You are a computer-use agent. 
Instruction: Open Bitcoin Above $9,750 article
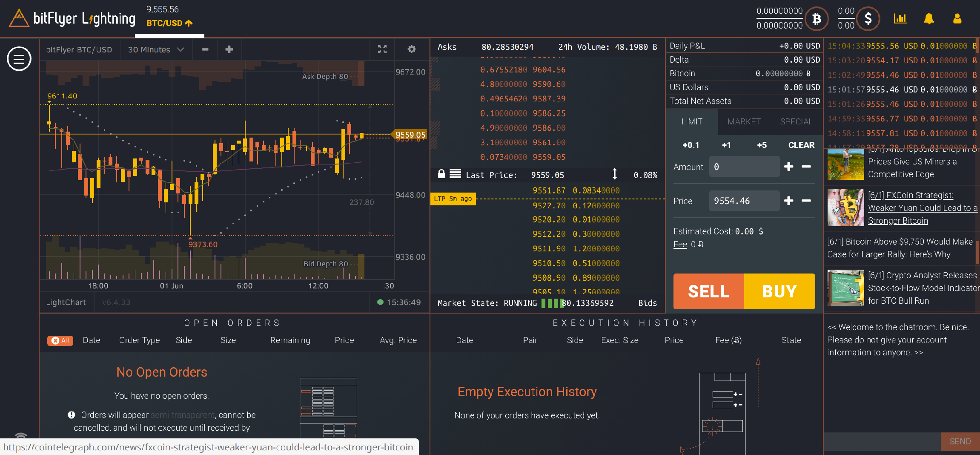click(x=900, y=248)
